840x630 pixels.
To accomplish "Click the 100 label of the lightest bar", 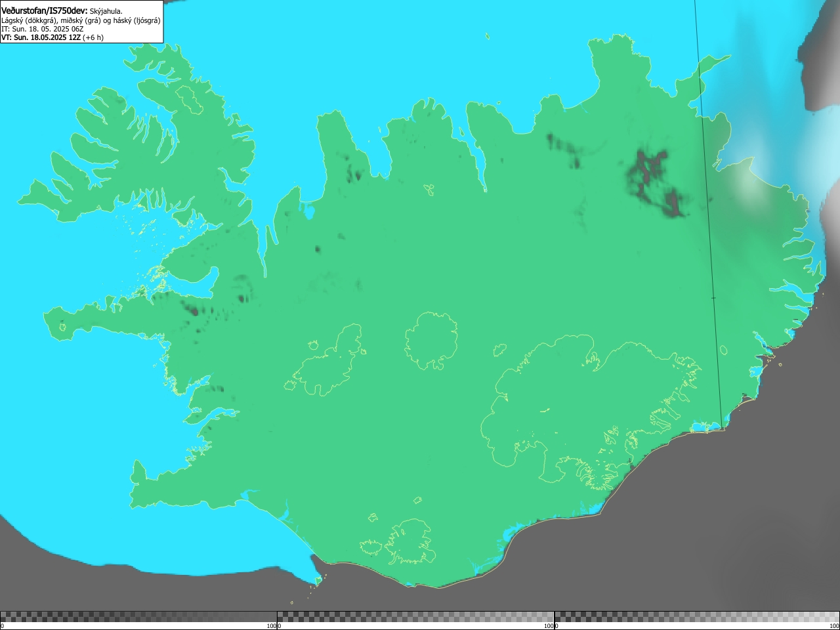I will coord(834,626).
